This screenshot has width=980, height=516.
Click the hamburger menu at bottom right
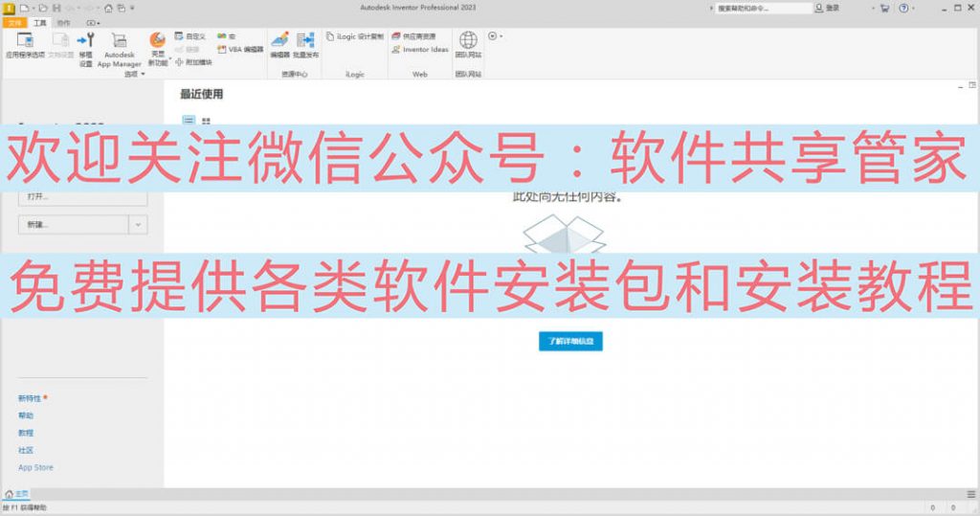pyautogui.click(x=971, y=494)
